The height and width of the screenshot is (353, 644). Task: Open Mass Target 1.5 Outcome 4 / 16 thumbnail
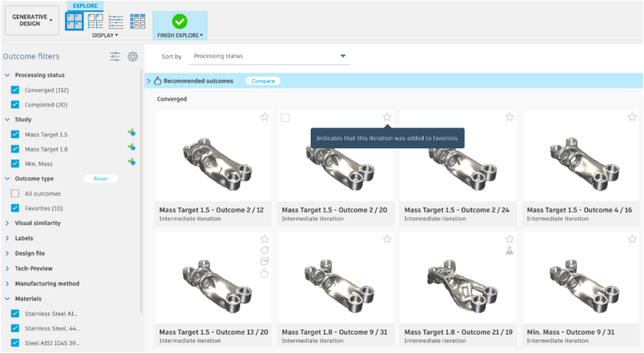[581, 155]
